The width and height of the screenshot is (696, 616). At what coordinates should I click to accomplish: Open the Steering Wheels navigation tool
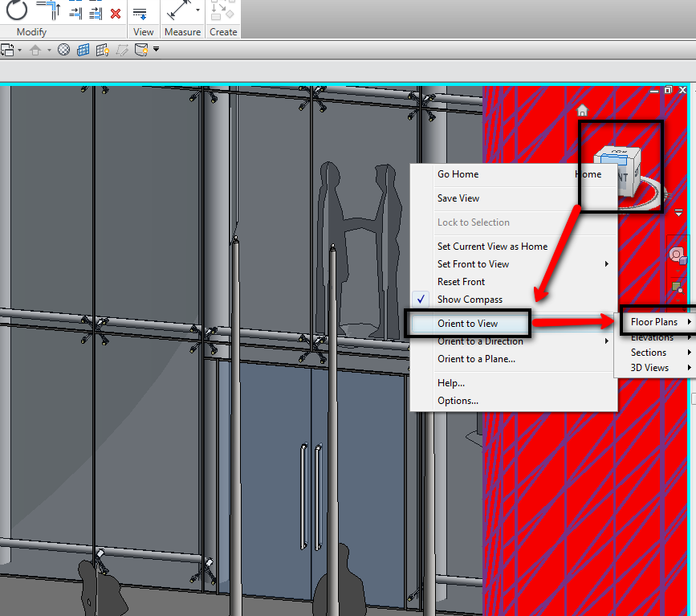click(678, 255)
